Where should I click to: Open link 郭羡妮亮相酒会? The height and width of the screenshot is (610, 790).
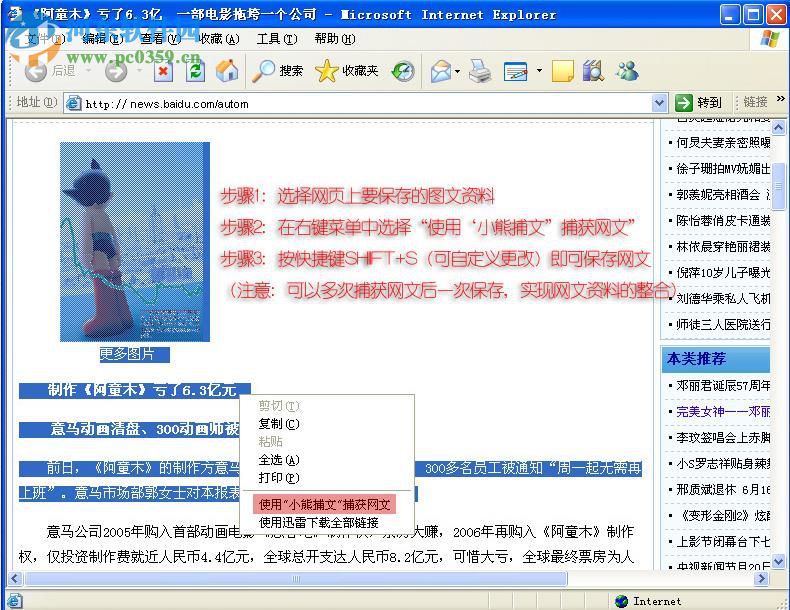pos(723,194)
